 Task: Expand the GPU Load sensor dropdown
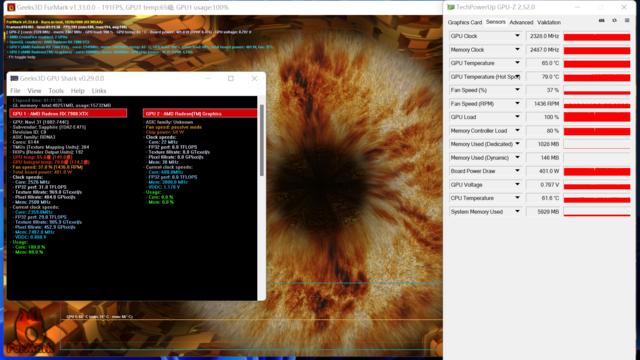[517, 117]
